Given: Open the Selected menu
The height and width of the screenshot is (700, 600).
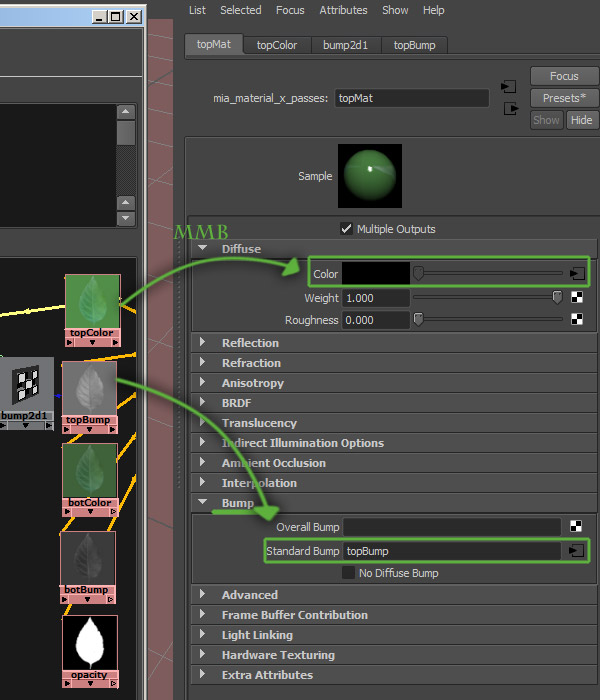Looking at the screenshot, I should (241, 10).
